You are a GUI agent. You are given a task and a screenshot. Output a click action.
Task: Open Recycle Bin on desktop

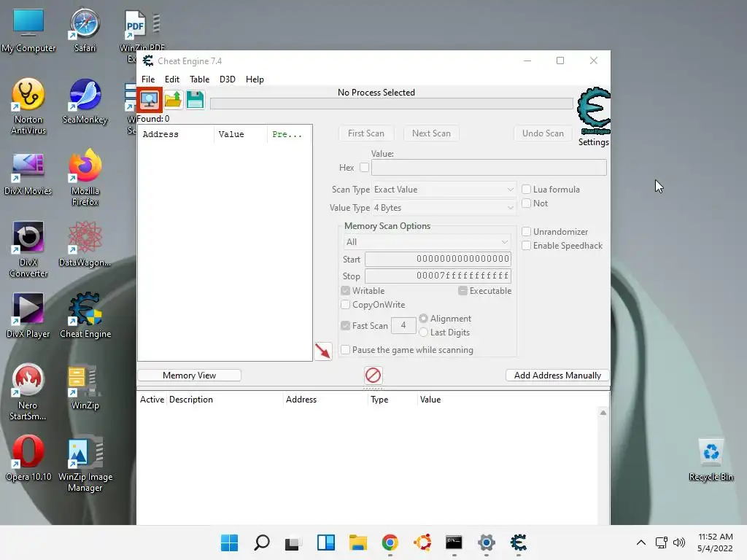(711, 459)
